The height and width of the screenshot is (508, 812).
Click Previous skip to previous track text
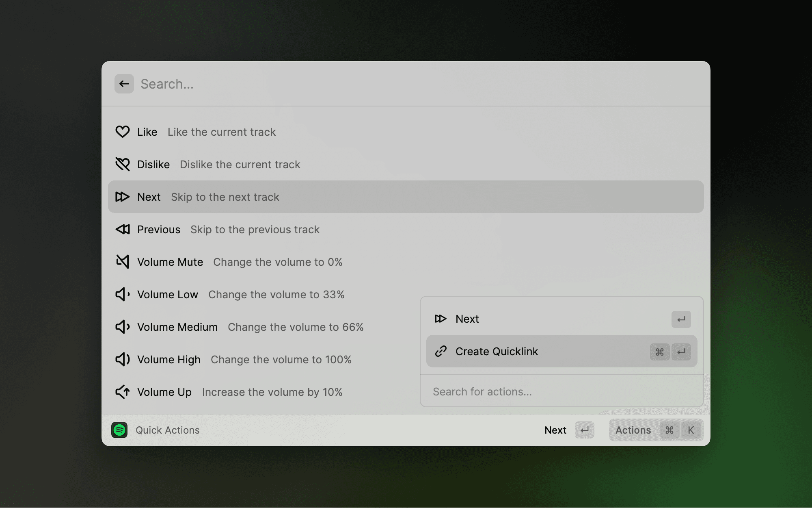[255, 230]
